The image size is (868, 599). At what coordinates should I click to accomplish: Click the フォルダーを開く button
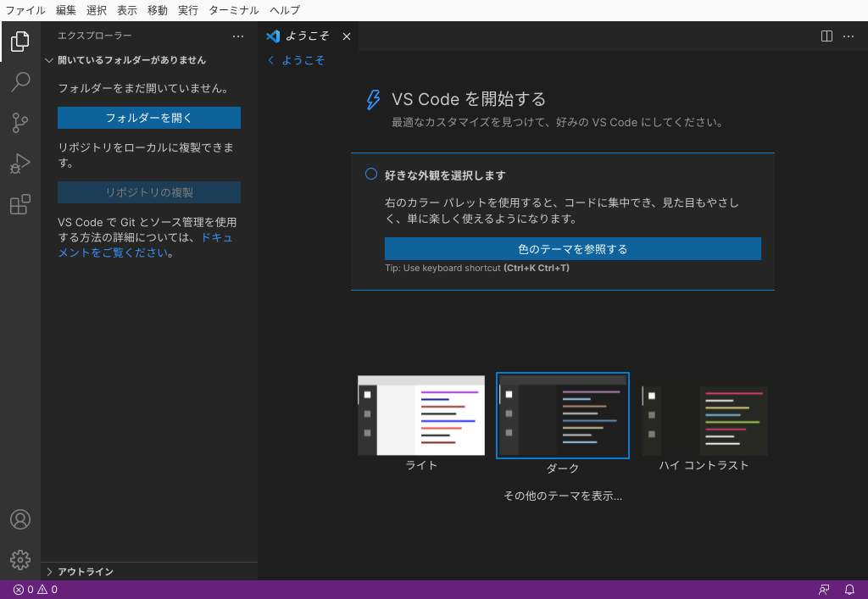click(149, 118)
